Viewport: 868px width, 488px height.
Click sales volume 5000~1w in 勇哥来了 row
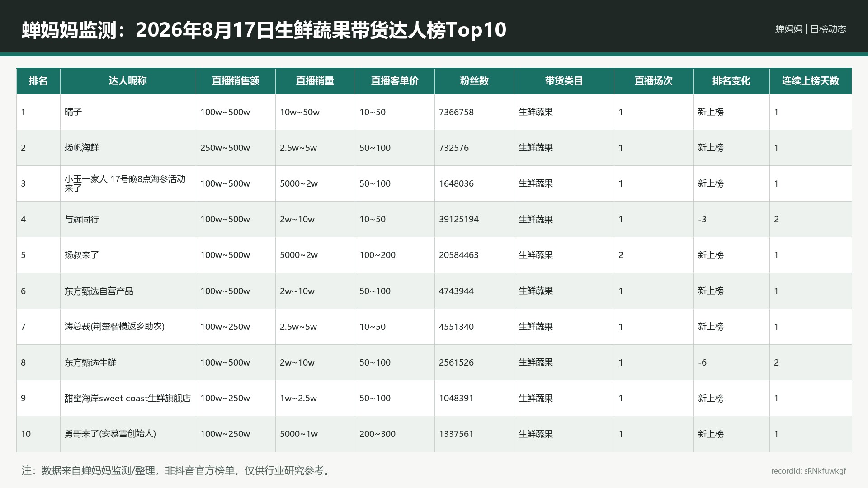pos(299,434)
